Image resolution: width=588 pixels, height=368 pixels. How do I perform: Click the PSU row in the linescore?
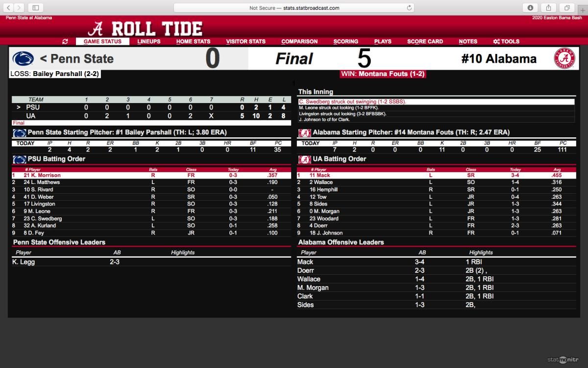pos(151,107)
